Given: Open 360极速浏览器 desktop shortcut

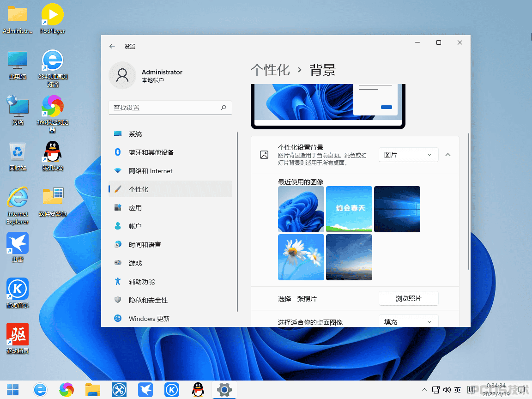Looking at the screenshot, I should tap(53, 114).
